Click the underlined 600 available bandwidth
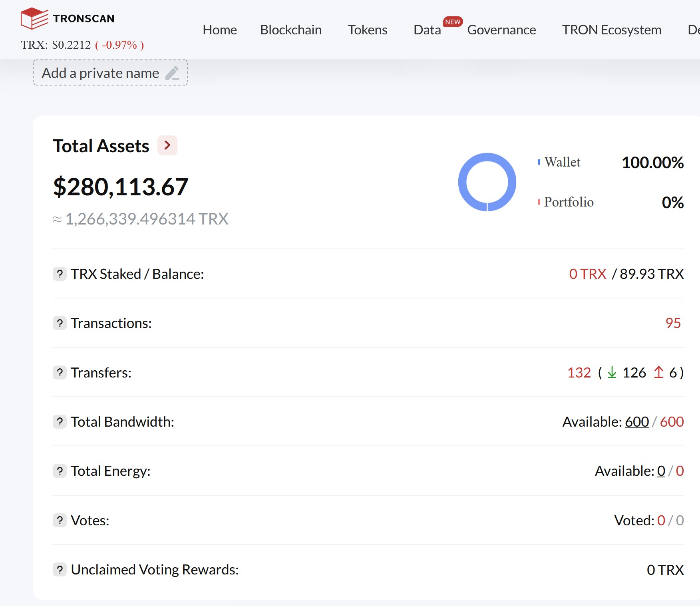The width and height of the screenshot is (700, 606). 637,422
